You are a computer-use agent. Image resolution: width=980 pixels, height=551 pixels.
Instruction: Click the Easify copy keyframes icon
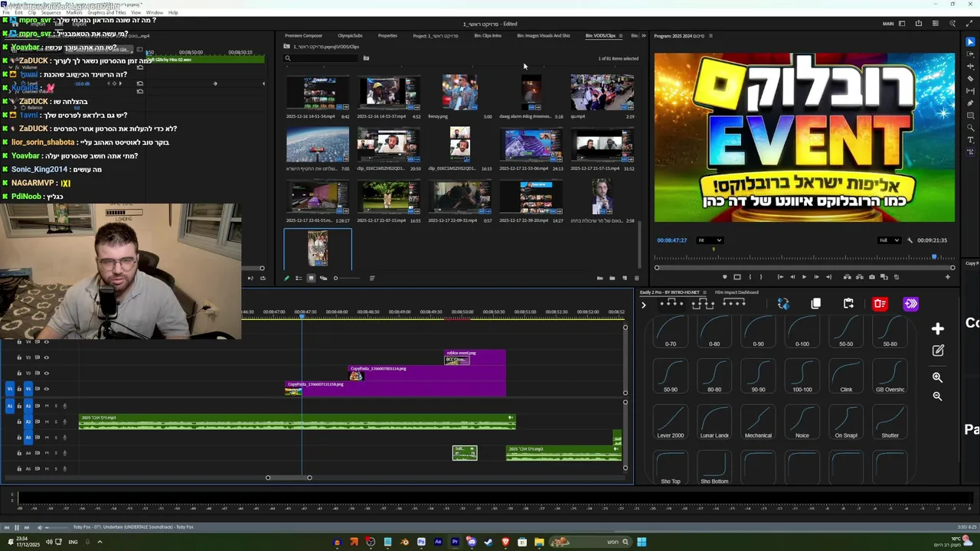(x=816, y=304)
